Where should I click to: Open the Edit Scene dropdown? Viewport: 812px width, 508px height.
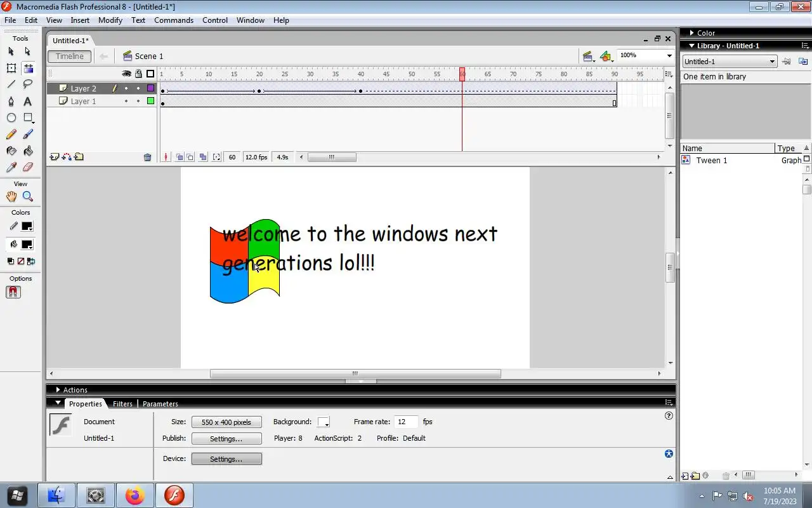click(x=588, y=57)
